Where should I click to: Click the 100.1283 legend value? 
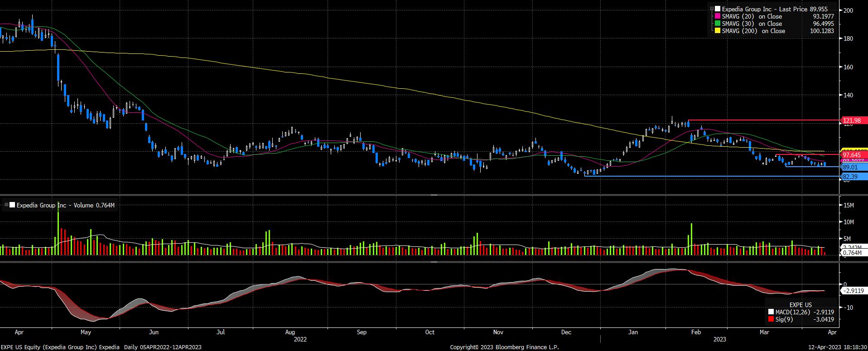point(821,31)
